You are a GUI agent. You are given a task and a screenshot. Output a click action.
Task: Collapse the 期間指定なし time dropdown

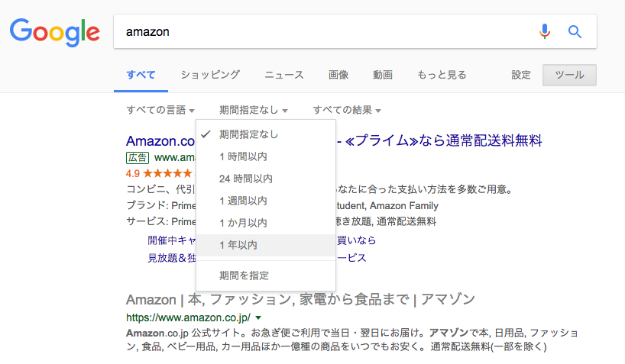tap(253, 110)
